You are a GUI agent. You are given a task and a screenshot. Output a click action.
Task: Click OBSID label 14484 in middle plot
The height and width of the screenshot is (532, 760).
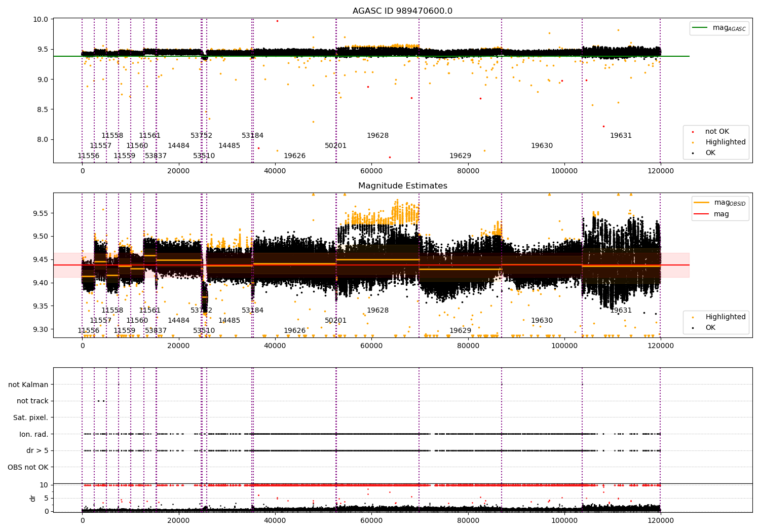coord(179,321)
